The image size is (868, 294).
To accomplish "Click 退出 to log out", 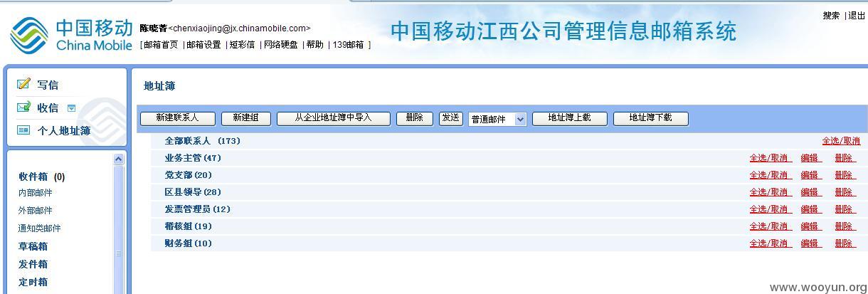I will (857, 15).
